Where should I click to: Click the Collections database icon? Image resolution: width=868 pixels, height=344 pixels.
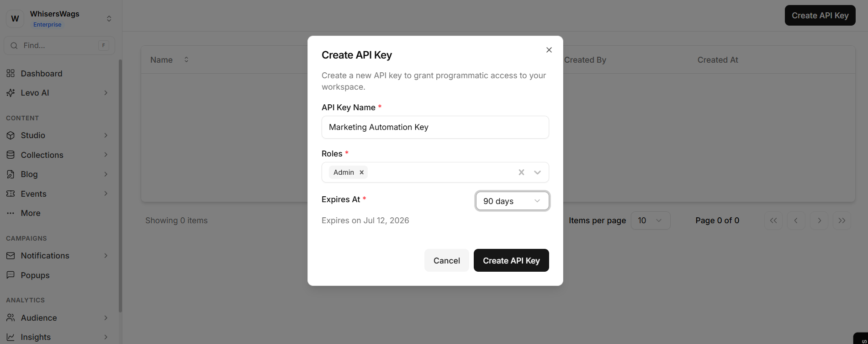[11, 155]
